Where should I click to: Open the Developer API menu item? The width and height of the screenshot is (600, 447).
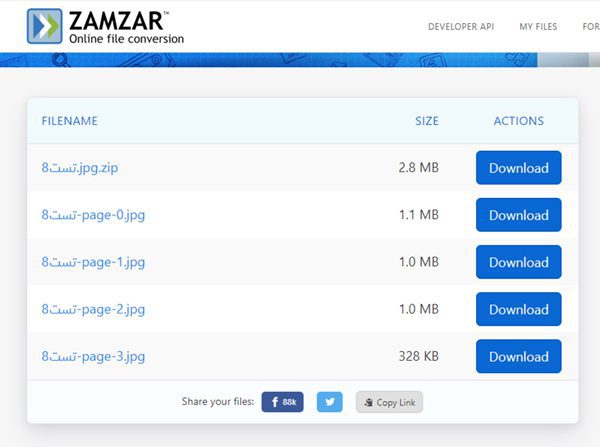[461, 27]
